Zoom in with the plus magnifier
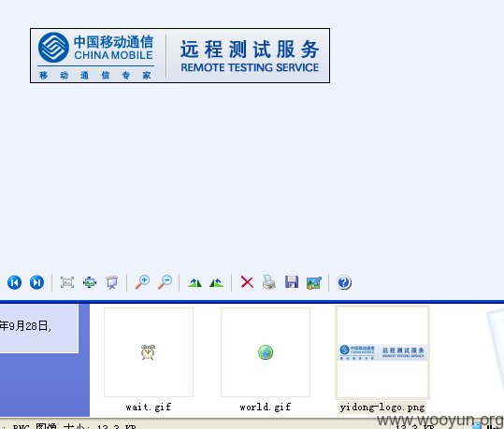The width and height of the screenshot is (504, 429). coord(142,282)
